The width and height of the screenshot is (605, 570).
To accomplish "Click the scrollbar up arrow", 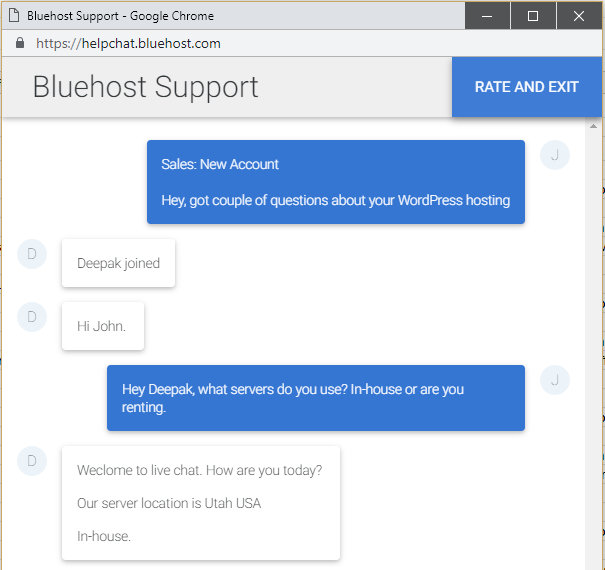I will click(x=593, y=126).
